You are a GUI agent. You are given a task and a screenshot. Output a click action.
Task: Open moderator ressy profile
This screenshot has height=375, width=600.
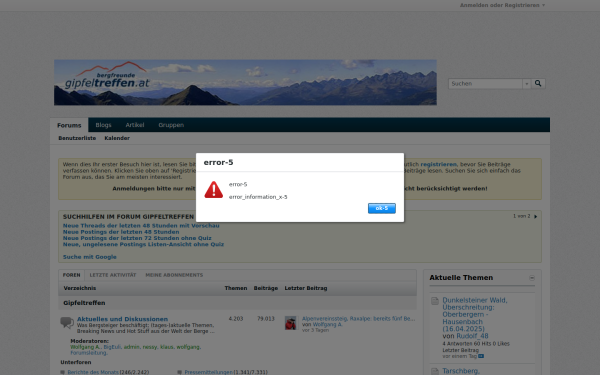pyautogui.click(x=150, y=347)
